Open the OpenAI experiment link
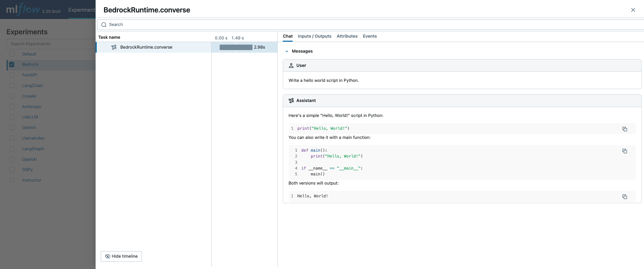The image size is (644, 269). click(x=29, y=159)
